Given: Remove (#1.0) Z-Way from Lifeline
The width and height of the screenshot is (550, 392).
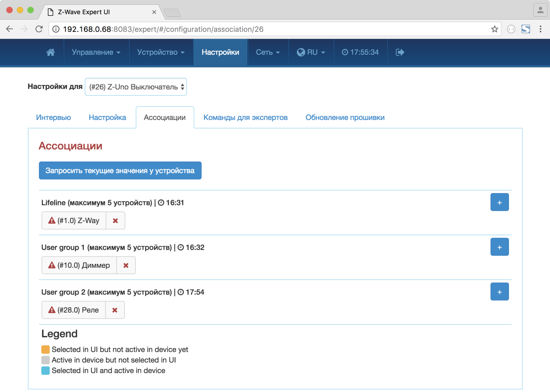Looking at the screenshot, I should (x=115, y=220).
